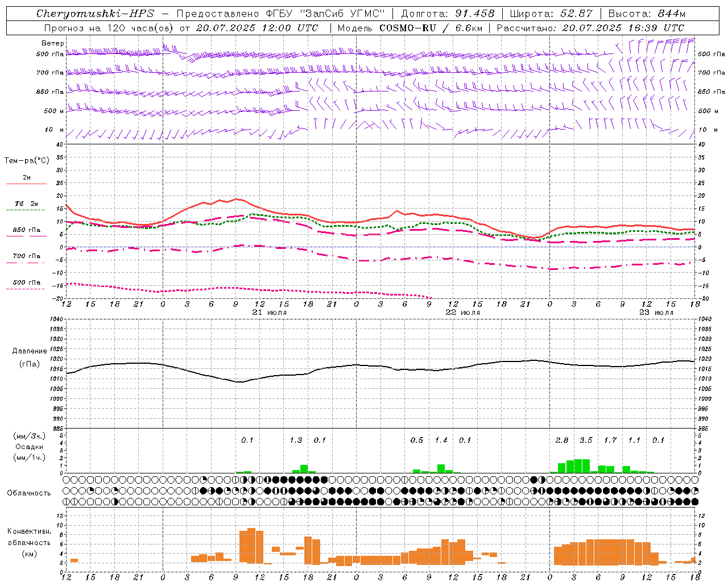Viewport: 728px width, 582px height.
Task: Click the (мм/1ч.) units label
Action: 29,458
